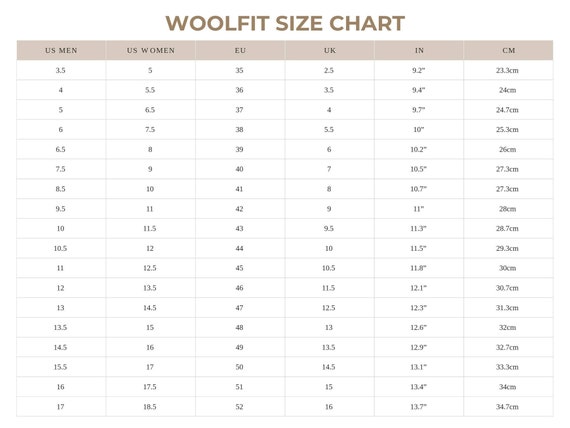The width and height of the screenshot is (570, 428).
Task: Select the 34.7cm cell
Action: 508,407
